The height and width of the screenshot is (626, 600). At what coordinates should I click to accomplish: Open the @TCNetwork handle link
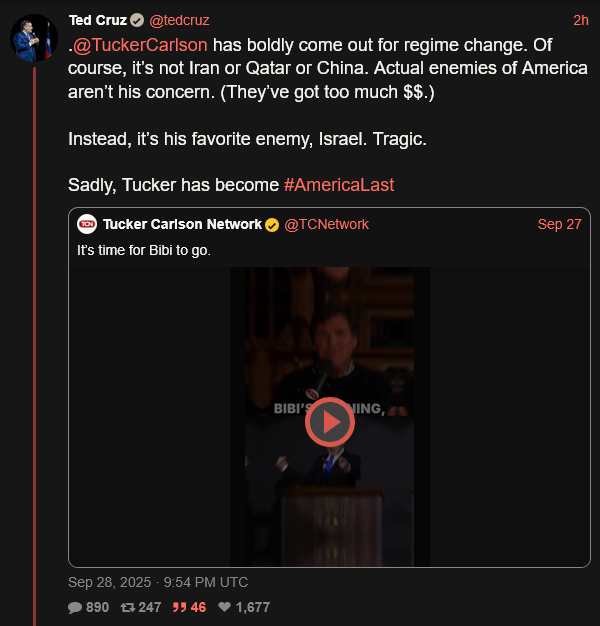tap(327, 224)
